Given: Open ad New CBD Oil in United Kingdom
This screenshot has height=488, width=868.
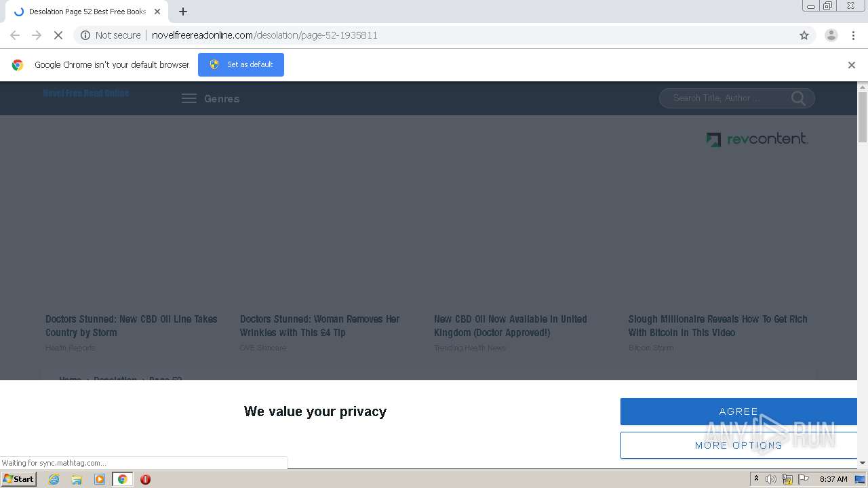Looking at the screenshot, I should [511, 326].
